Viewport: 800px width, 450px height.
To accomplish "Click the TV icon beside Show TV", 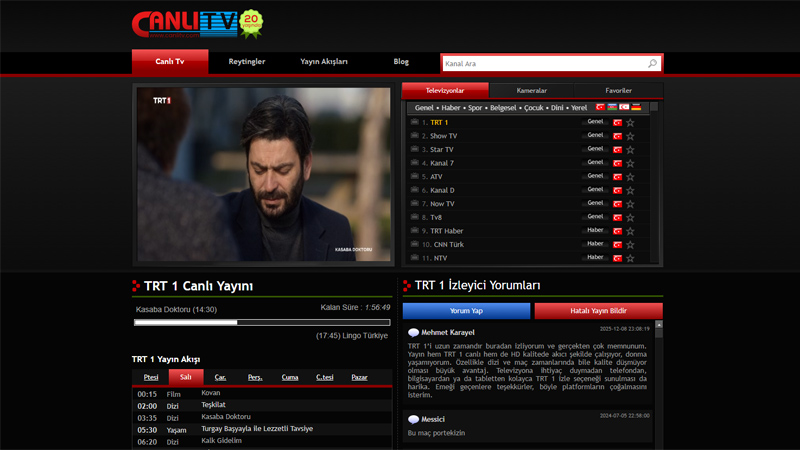I will click(x=414, y=136).
